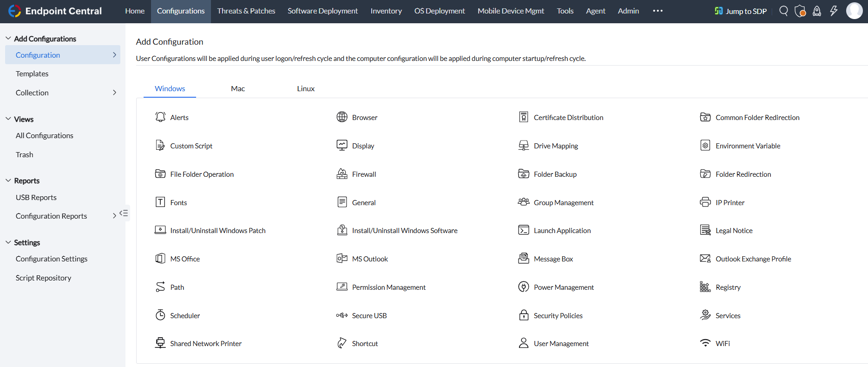Collapse the Add Configurations section
This screenshot has height=367, width=868.
point(8,39)
